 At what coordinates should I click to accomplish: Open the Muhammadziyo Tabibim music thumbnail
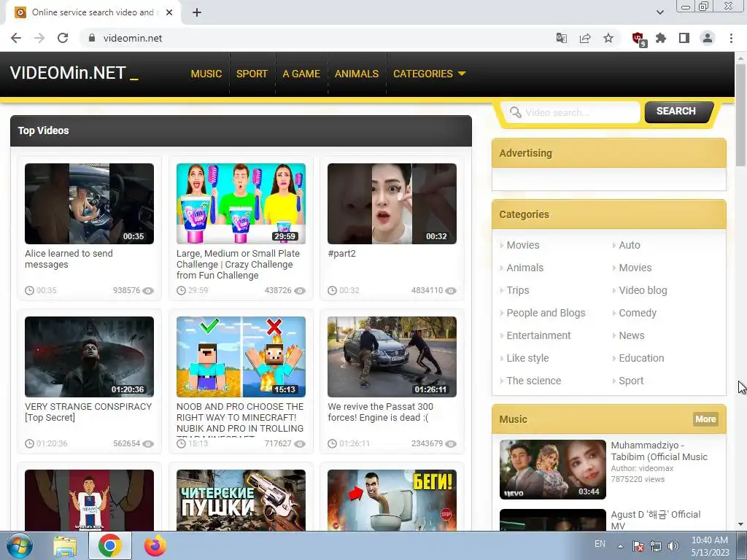(553, 470)
